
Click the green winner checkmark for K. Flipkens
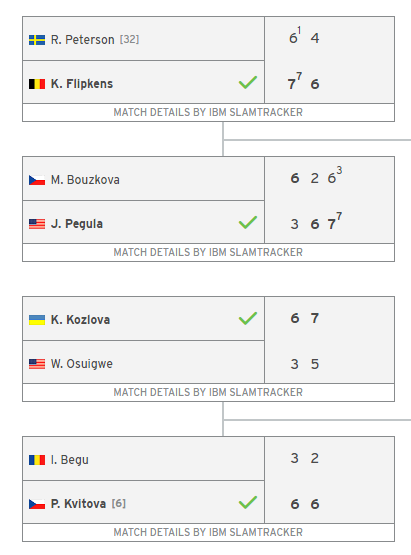248,82
